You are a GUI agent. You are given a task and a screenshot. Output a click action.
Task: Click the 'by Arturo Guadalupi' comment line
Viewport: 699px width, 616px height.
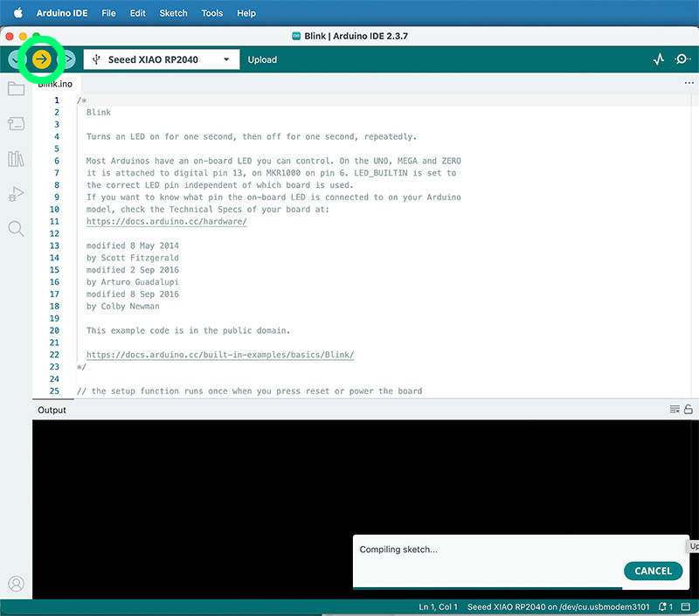[133, 281]
